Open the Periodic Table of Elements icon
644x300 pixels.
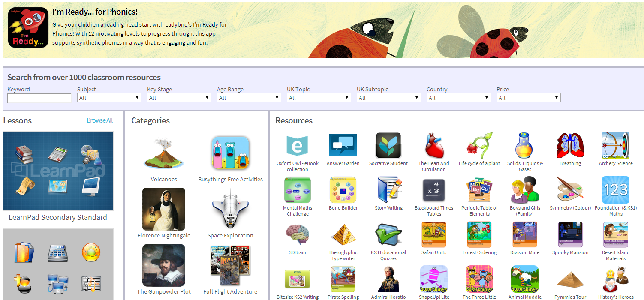(x=479, y=190)
